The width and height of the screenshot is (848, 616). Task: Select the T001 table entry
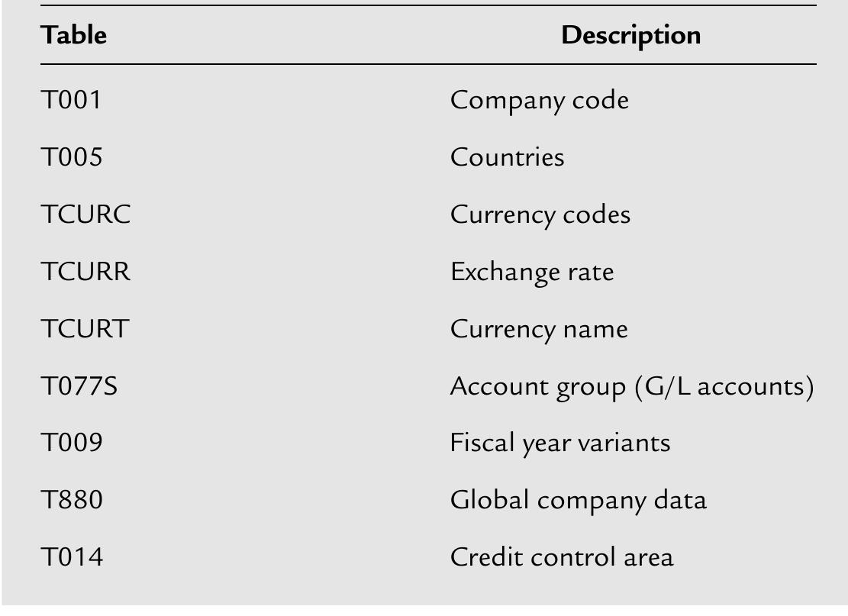coord(71,100)
